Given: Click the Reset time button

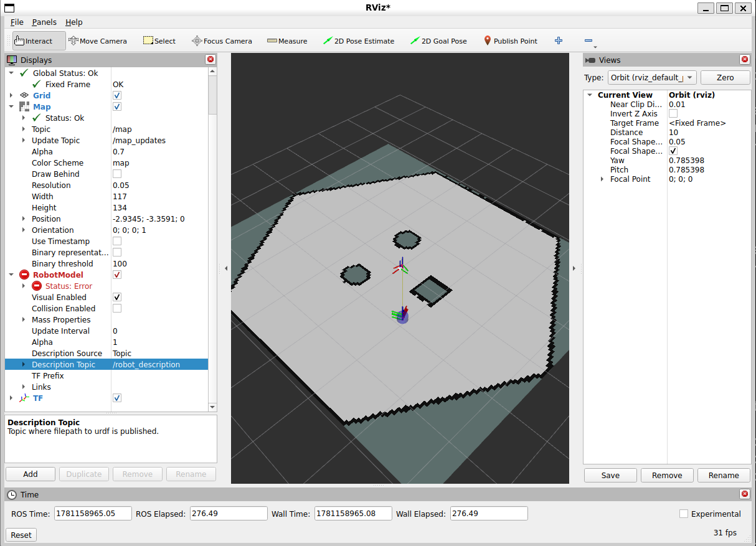Looking at the screenshot, I should coord(21,535).
